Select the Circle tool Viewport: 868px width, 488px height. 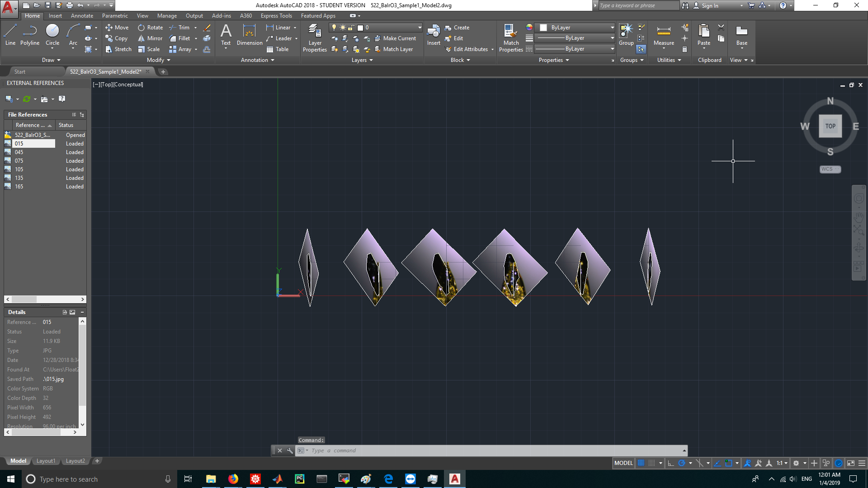(x=52, y=35)
